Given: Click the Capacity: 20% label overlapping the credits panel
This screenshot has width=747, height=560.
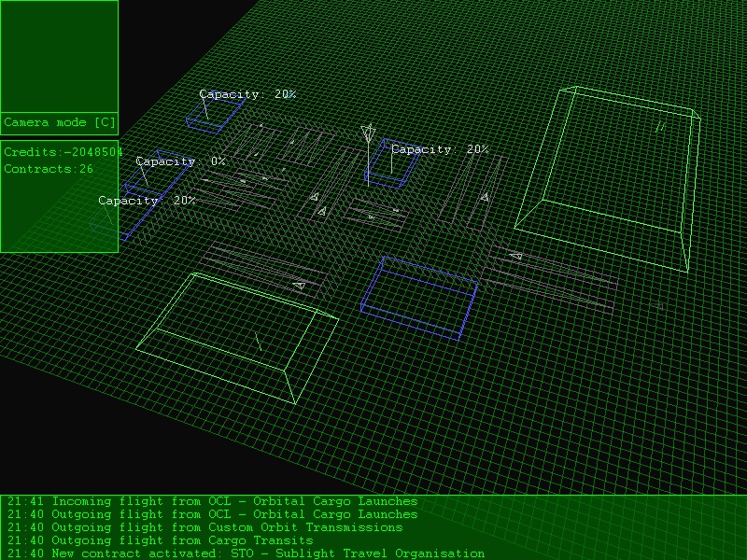Looking at the screenshot, I should (147, 201).
